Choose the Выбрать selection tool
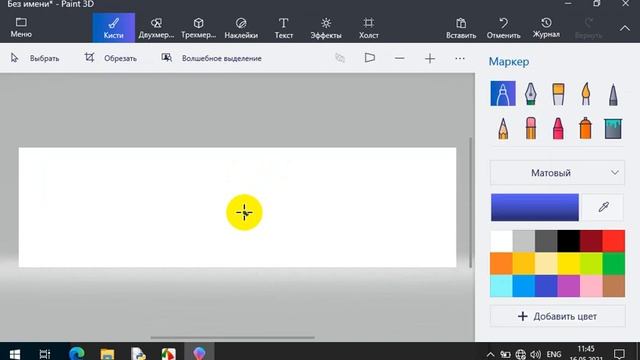This screenshot has width=640, height=360. click(x=35, y=58)
